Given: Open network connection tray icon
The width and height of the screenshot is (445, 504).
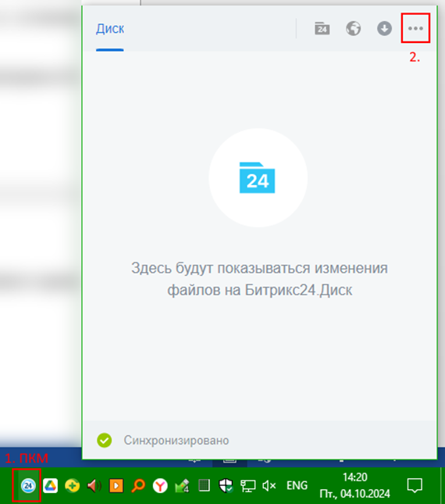Looking at the screenshot, I should [247, 485].
